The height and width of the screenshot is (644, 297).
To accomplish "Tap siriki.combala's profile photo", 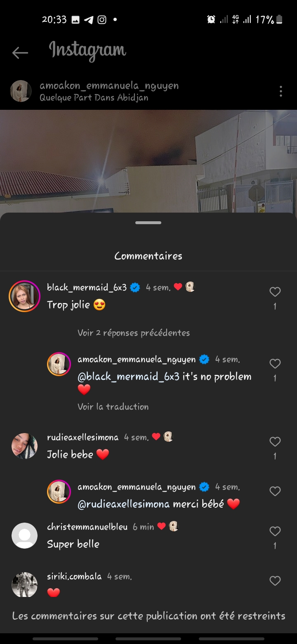I will point(24,585).
